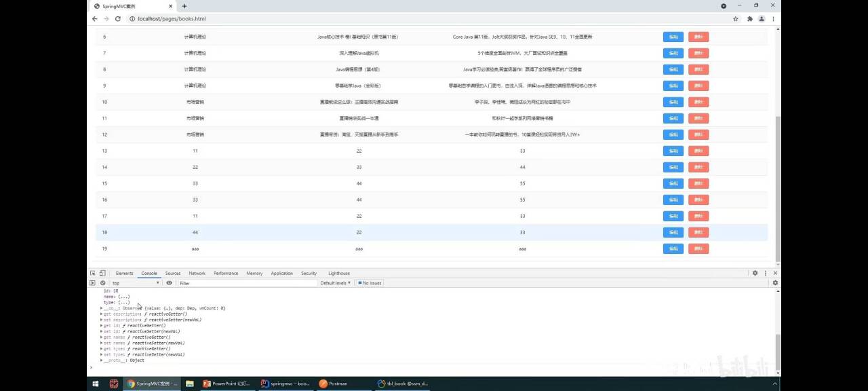Open a new browser tab
The image size is (868, 391).
pyautogui.click(x=184, y=5)
